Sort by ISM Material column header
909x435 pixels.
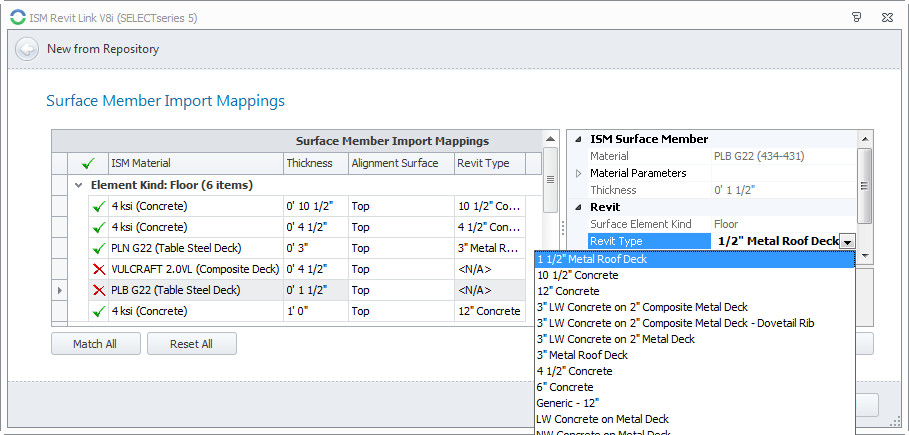196,164
